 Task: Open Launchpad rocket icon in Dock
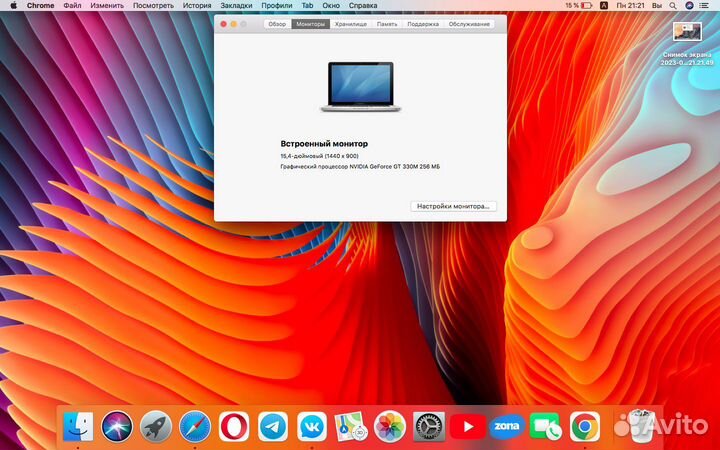pos(156,426)
